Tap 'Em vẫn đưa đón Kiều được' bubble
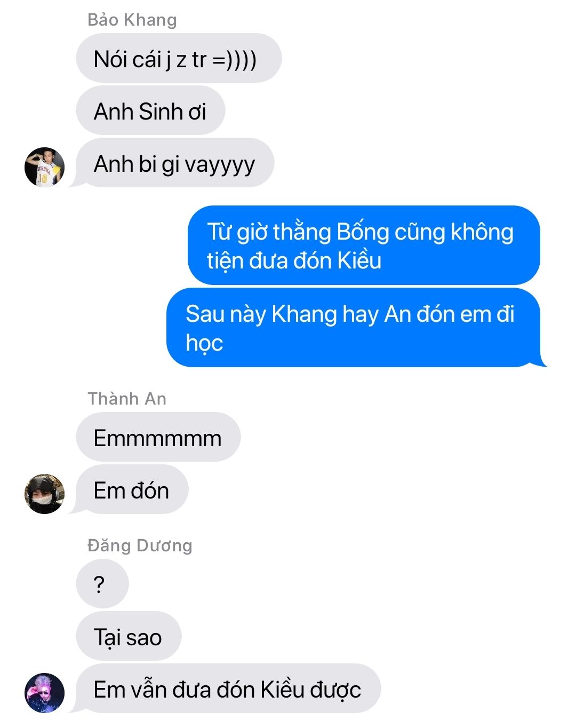This screenshot has width=576, height=728. point(228,689)
